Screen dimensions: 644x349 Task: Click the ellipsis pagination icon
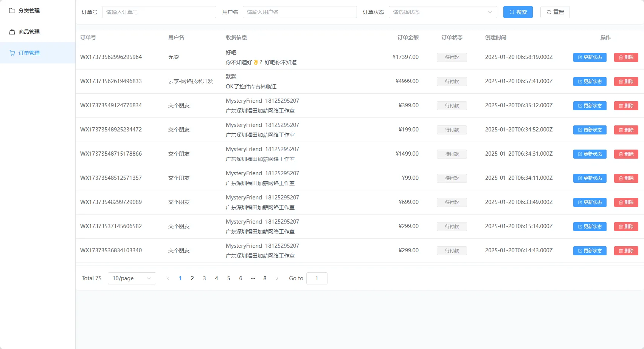253,278
